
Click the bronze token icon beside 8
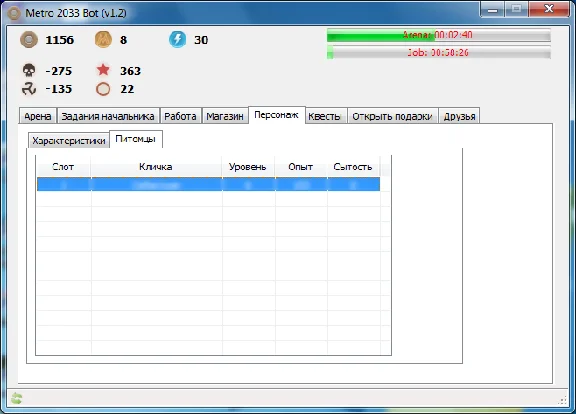103,39
